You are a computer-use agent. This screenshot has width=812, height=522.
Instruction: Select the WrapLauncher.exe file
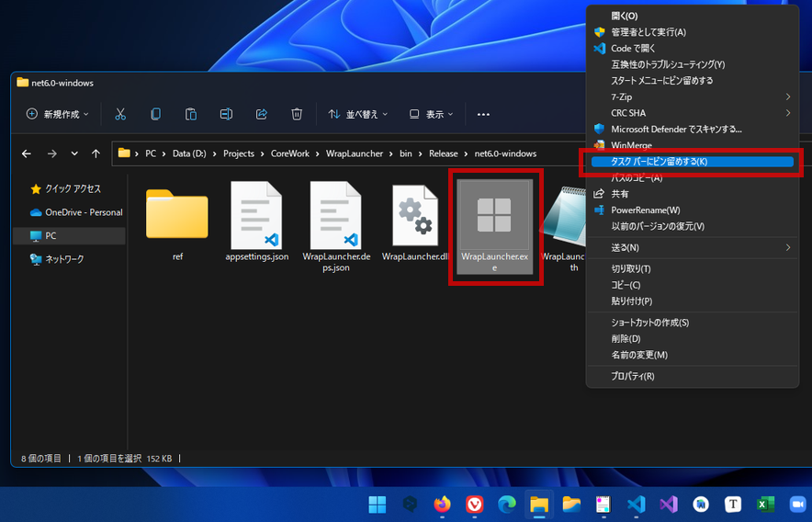495,225
